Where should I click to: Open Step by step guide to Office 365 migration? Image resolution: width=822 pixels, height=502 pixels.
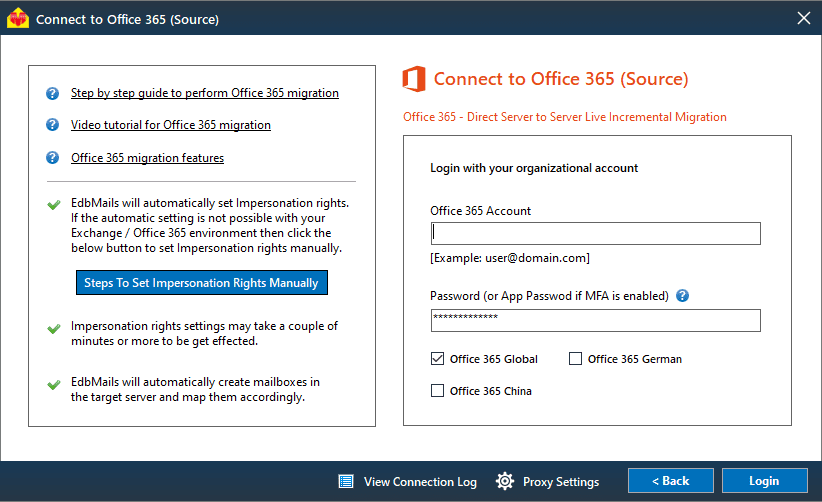click(x=205, y=93)
